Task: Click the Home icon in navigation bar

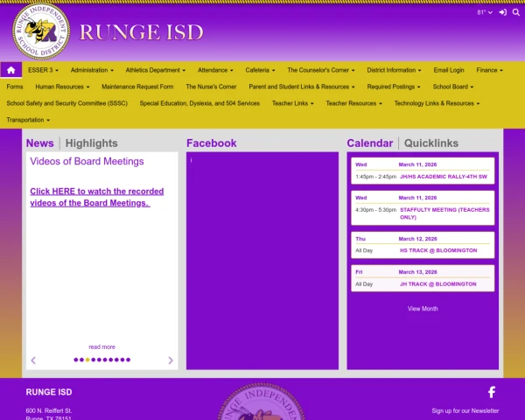Action: [x=11, y=70]
